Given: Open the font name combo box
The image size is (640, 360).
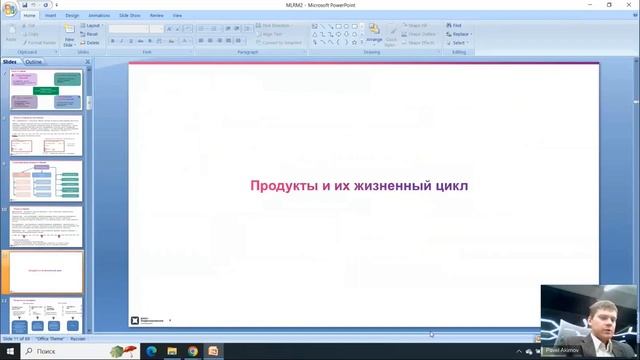Looking at the screenshot, I should tap(129, 29).
